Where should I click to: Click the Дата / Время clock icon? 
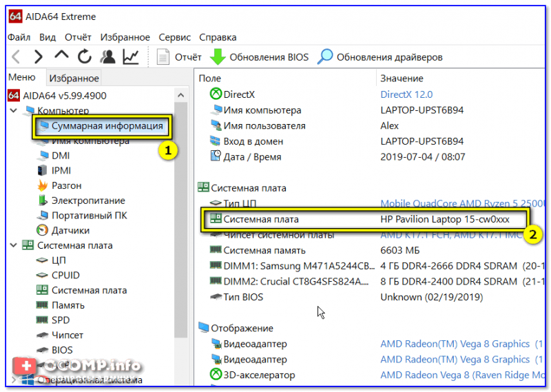pos(216,156)
